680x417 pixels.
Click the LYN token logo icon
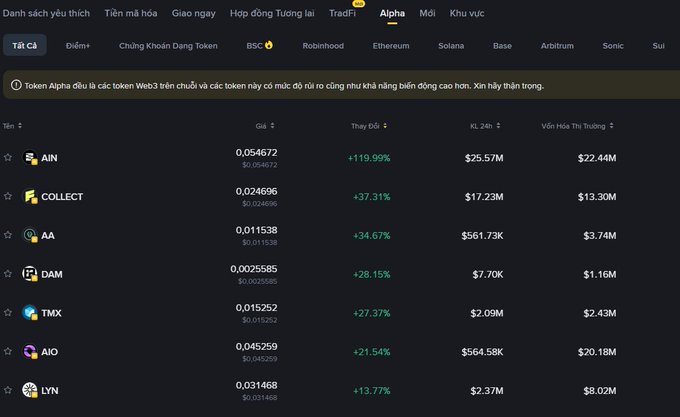click(30, 390)
